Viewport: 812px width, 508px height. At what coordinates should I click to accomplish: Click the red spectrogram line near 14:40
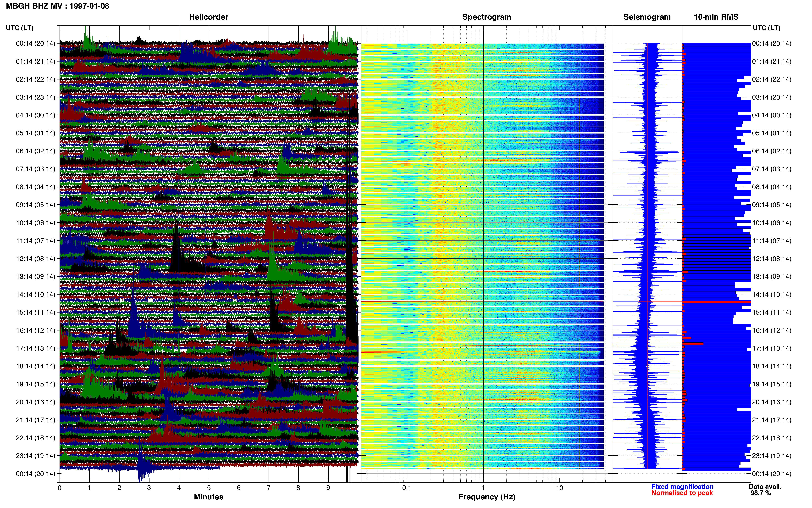(482, 302)
